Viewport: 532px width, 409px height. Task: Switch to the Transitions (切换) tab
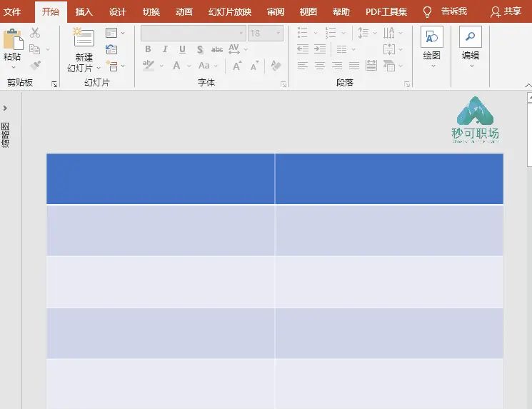point(151,12)
